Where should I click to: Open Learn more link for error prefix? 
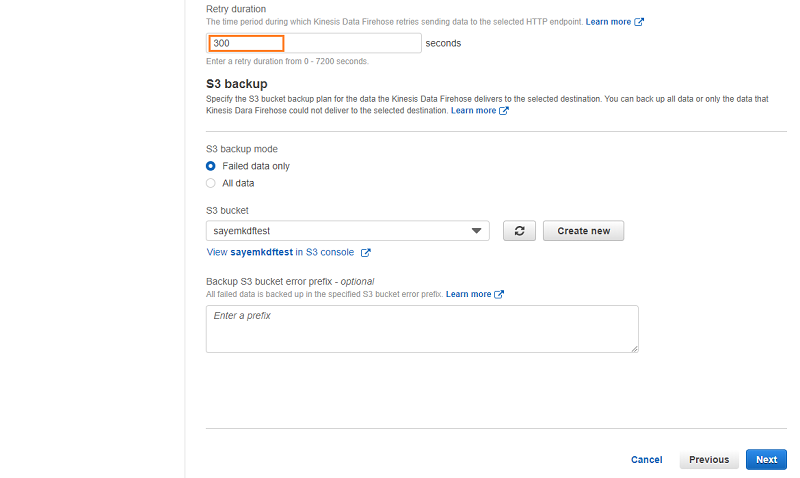pyautogui.click(x=468, y=294)
